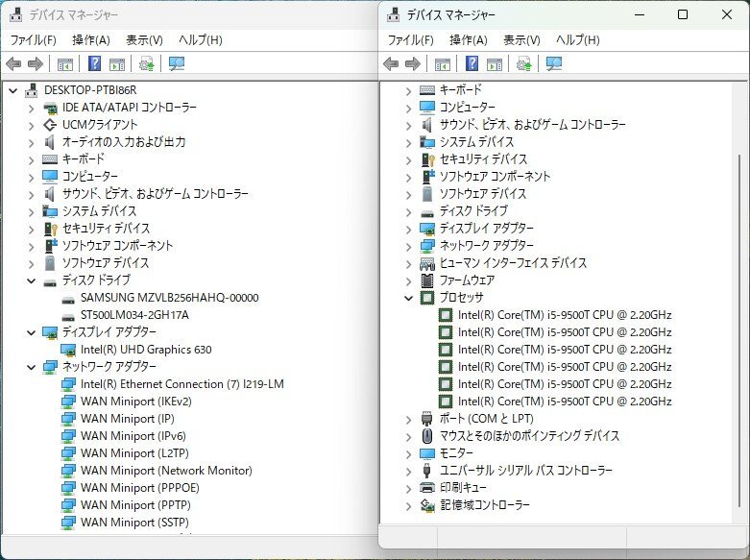The image size is (750, 560).
Task: Select WAN Miniport (Network Monitor) entry
Action: [x=166, y=471]
